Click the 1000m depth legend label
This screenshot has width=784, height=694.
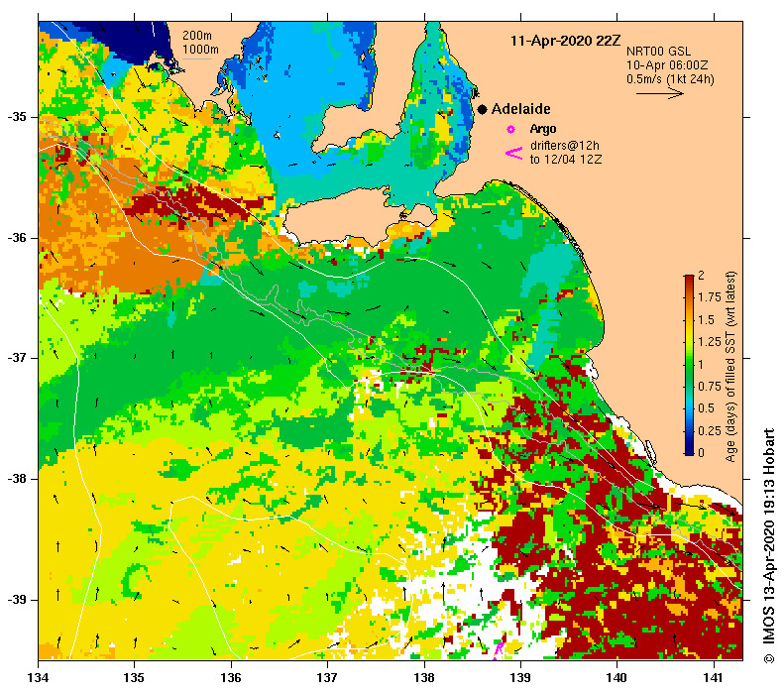click(200, 50)
